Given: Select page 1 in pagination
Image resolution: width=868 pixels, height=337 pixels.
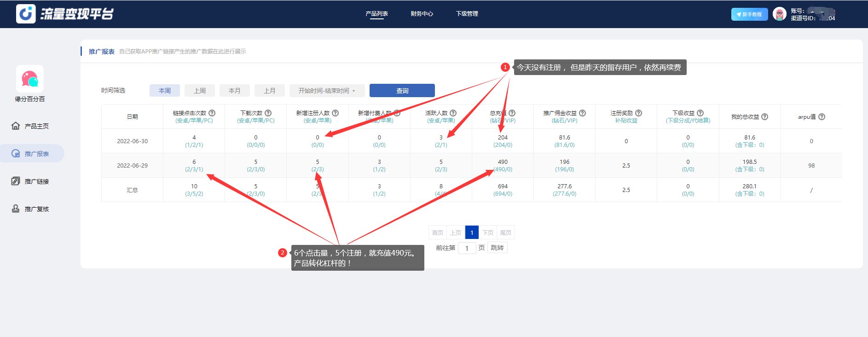Looking at the screenshot, I should pos(472,232).
